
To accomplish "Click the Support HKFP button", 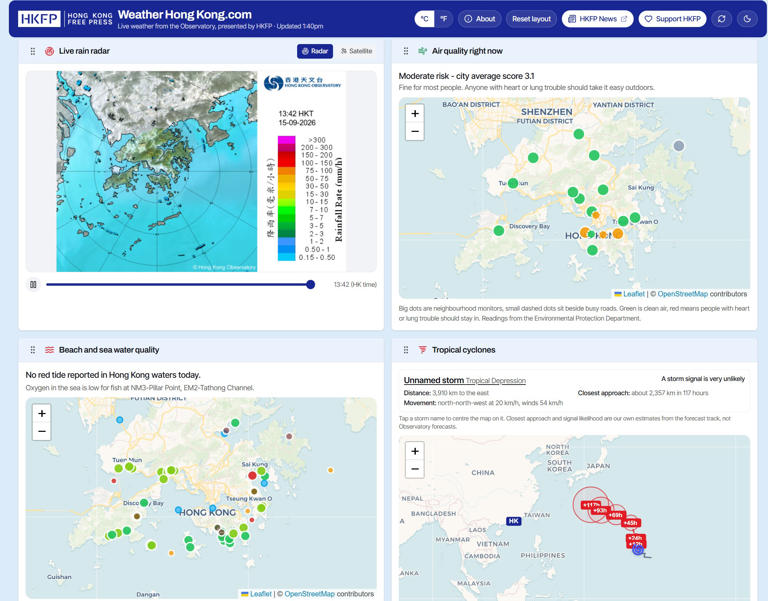I will click(x=672, y=19).
